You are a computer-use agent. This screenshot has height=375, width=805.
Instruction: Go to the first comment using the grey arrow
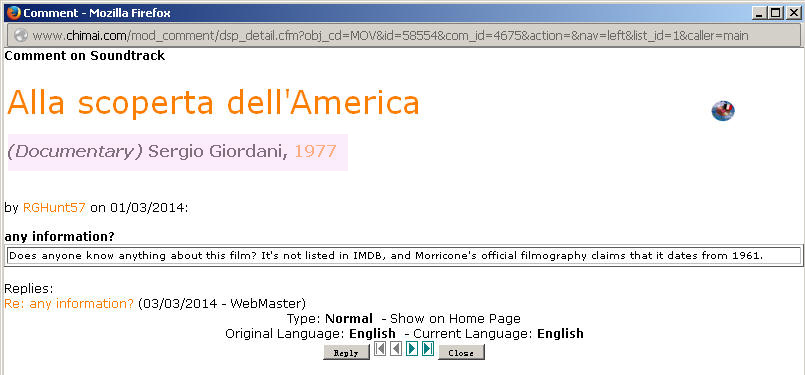click(x=380, y=349)
